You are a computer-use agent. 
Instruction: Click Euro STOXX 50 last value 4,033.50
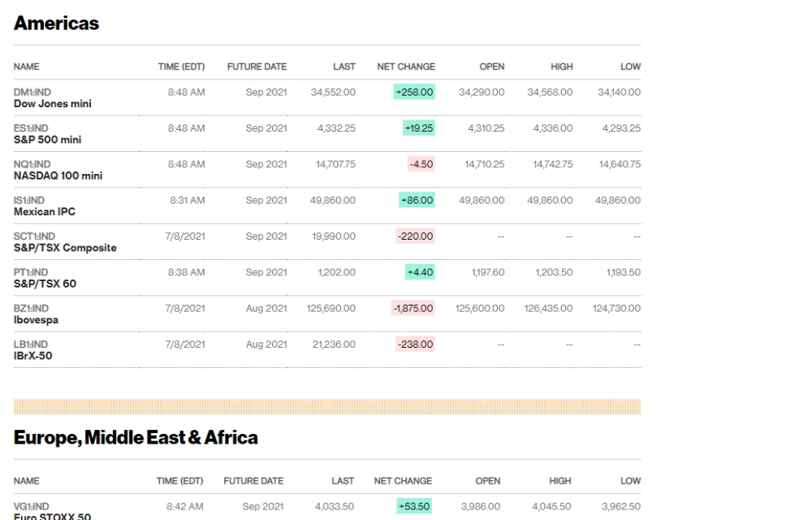click(x=335, y=506)
